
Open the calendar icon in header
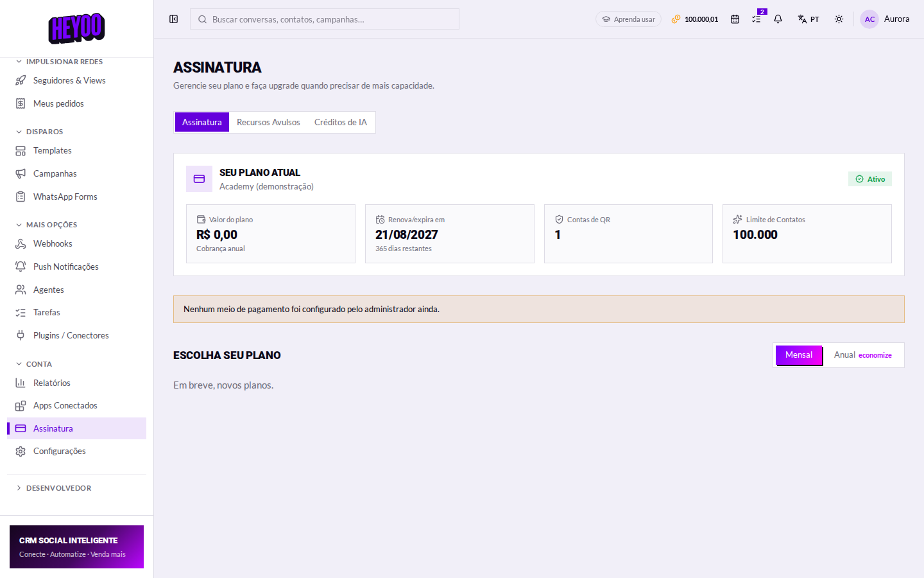click(x=735, y=19)
